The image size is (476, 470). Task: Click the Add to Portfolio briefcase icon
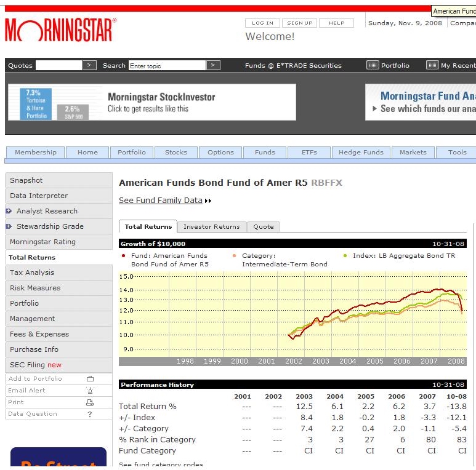90,379
